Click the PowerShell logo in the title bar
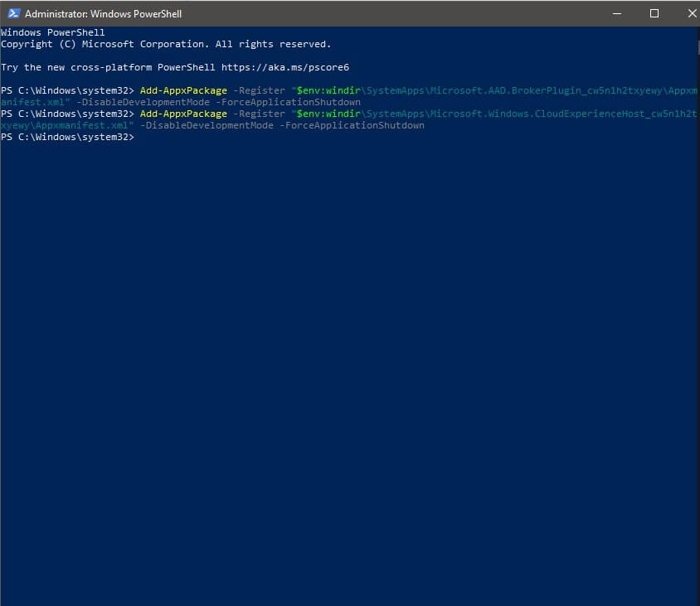700x606 pixels. [x=12, y=13]
